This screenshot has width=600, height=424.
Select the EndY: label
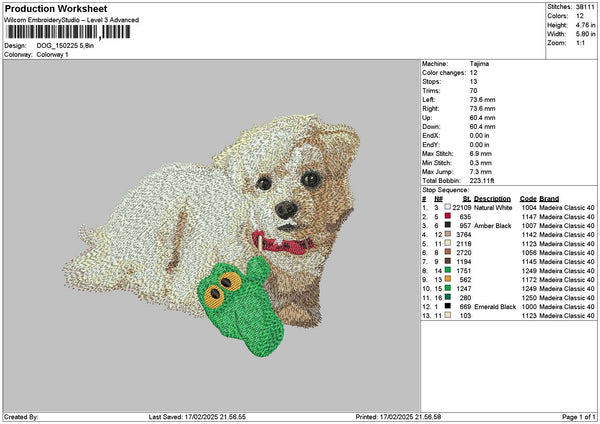(431, 145)
